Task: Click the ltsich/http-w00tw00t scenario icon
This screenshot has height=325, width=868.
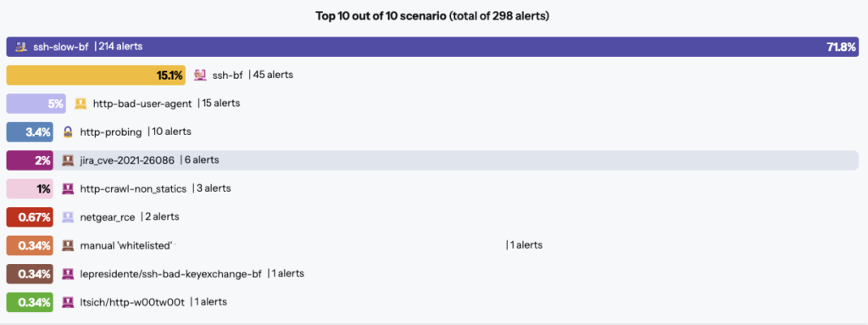Action: click(68, 302)
